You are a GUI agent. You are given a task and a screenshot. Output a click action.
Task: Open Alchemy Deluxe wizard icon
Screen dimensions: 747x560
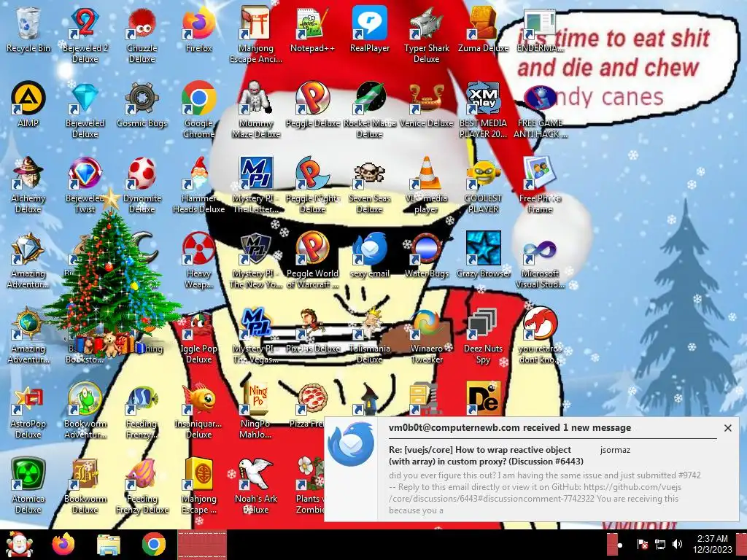pos(28,184)
